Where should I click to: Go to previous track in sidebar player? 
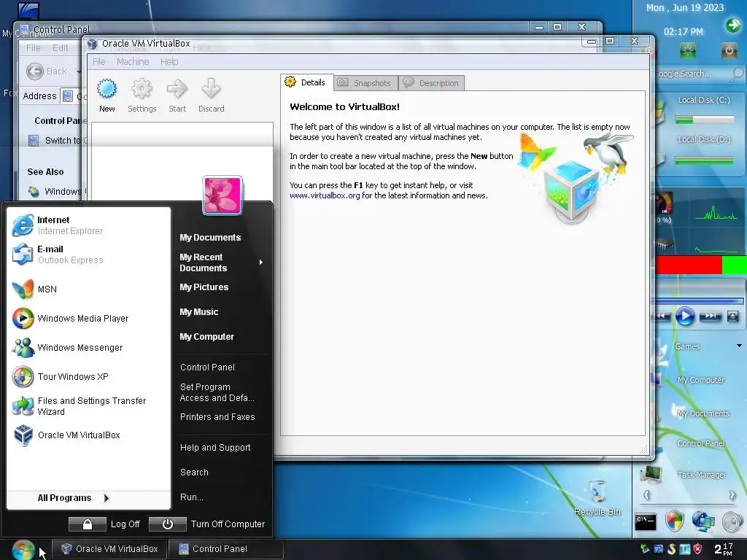[x=662, y=316]
